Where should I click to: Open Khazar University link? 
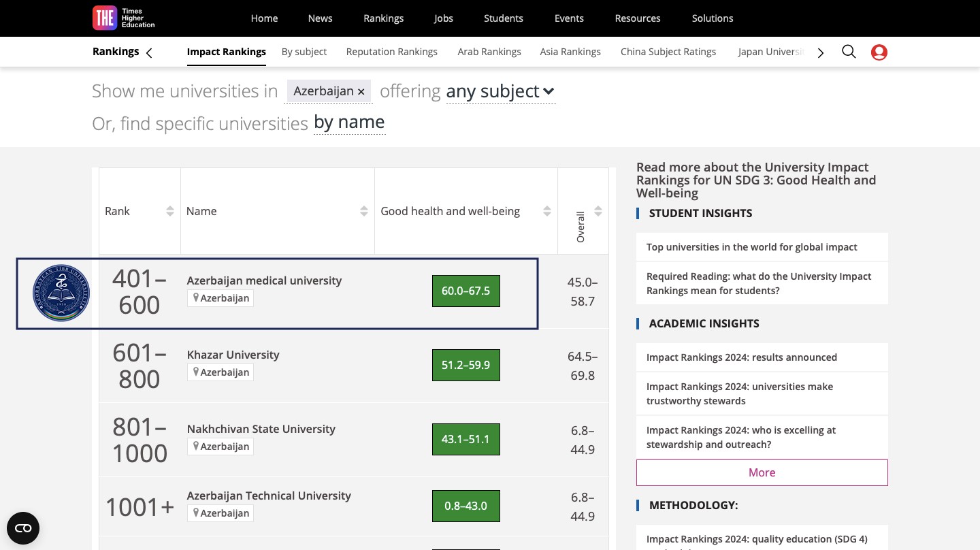[x=233, y=355]
